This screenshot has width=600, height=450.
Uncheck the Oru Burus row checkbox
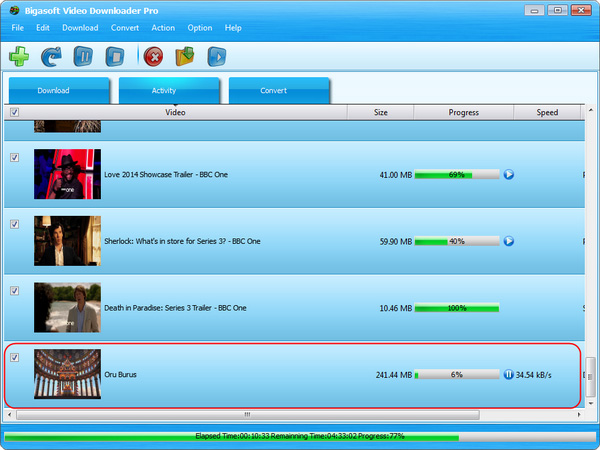tap(14, 357)
